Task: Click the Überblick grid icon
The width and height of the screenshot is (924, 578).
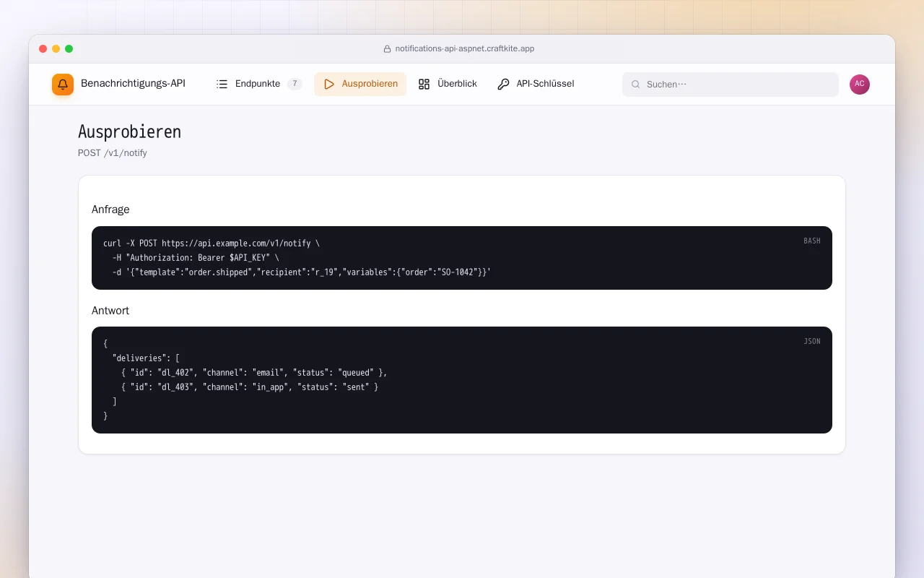Action: [x=424, y=84]
